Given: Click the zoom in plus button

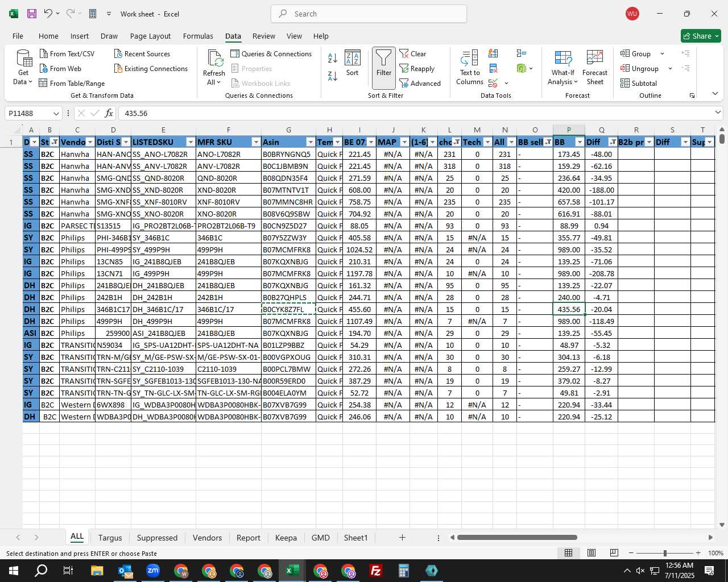Looking at the screenshot, I should (x=698, y=553).
